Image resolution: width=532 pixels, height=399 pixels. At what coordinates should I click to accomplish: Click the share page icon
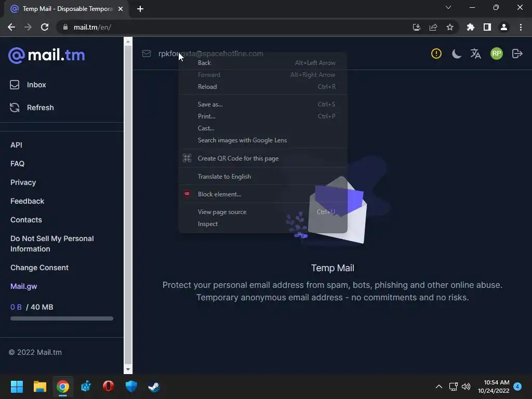tap(433, 27)
